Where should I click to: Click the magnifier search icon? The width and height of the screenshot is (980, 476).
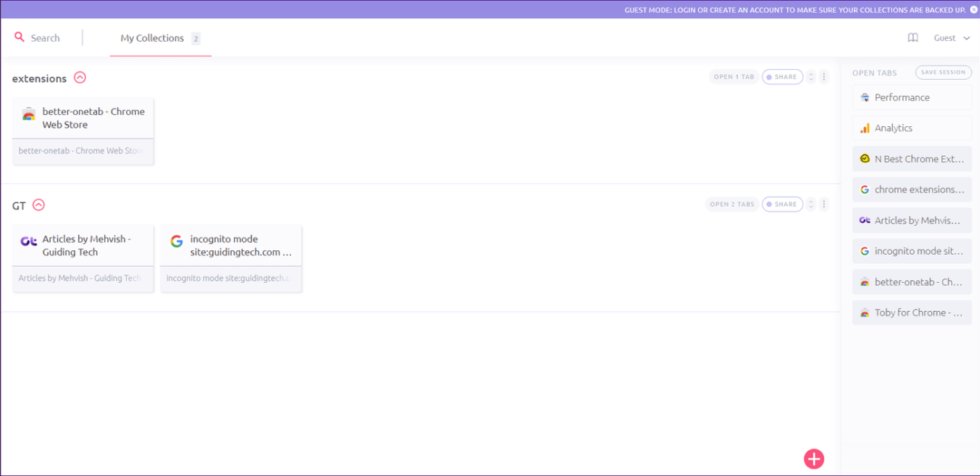point(20,37)
